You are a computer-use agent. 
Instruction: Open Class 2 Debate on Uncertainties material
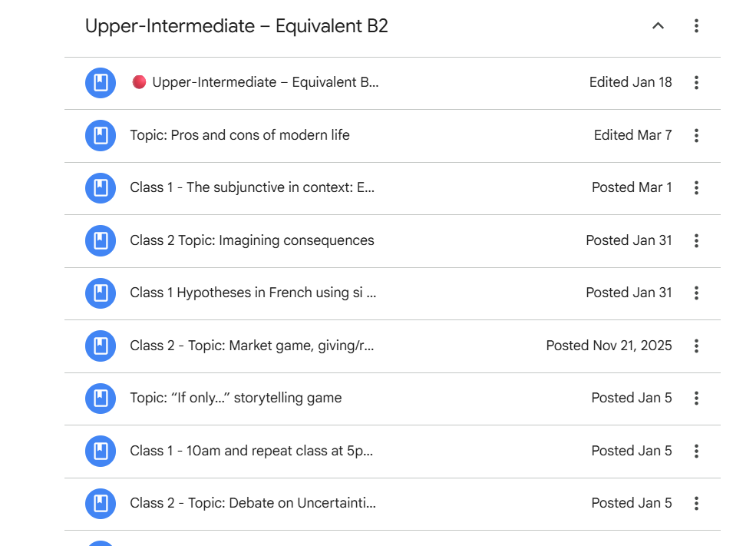253,503
